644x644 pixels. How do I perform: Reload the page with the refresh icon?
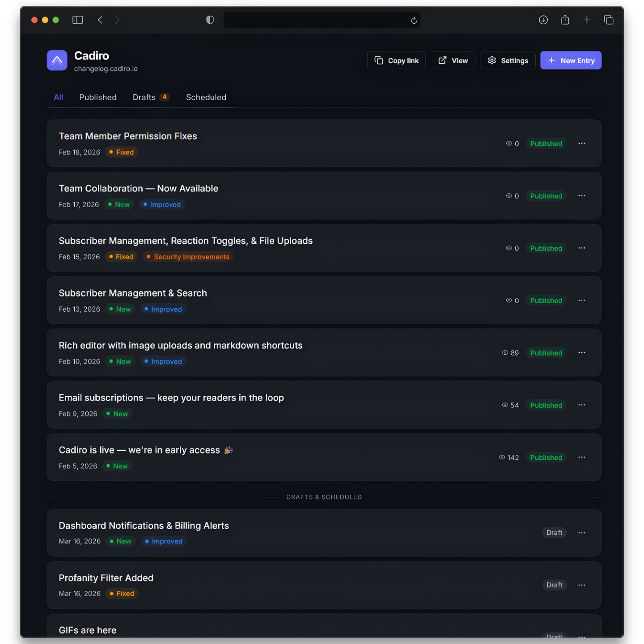413,20
